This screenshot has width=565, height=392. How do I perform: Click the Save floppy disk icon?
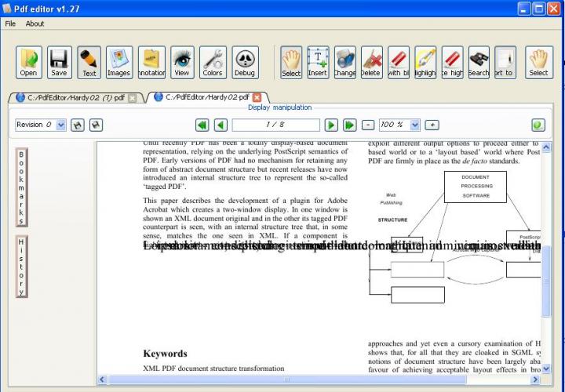coord(59,62)
